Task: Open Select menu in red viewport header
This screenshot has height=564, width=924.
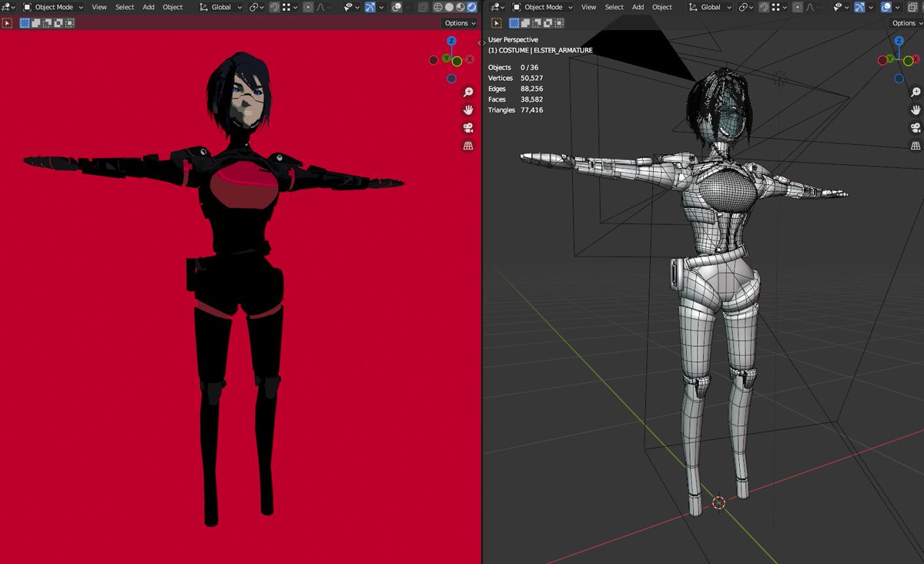Action: pos(125,7)
